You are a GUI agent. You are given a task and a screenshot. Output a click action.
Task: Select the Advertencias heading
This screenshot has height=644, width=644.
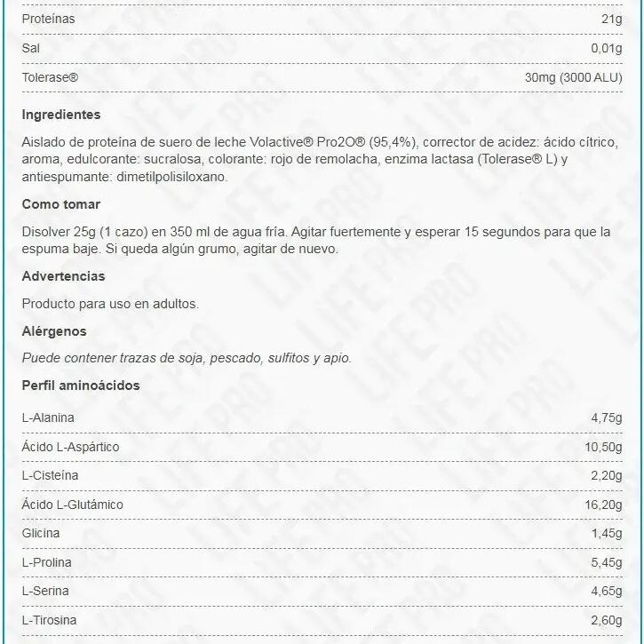coord(63,276)
